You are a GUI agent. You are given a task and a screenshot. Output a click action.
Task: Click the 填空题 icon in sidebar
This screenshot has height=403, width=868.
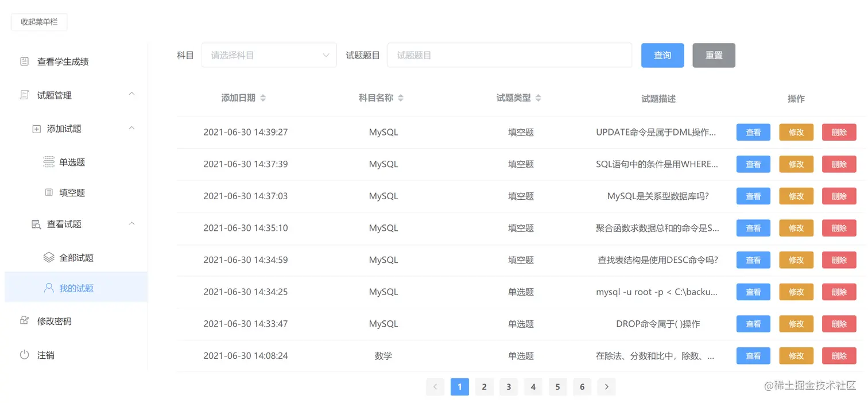[x=49, y=192]
